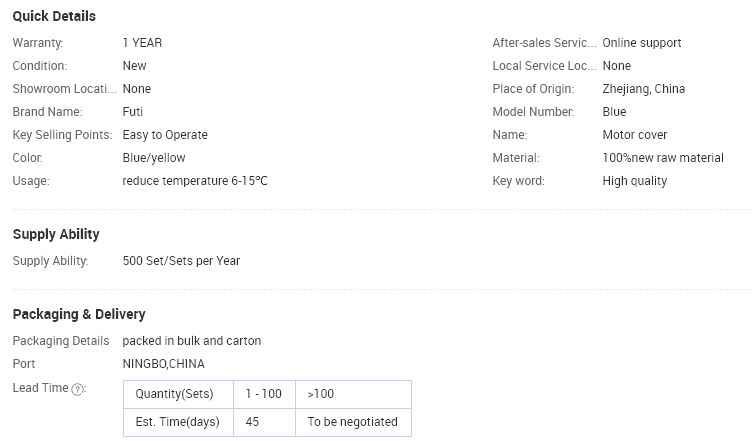Image resolution: width=755 pixels, height=441 pixels.
Task: Select the 1 YEAR warranty value
Action: point(142,43)
